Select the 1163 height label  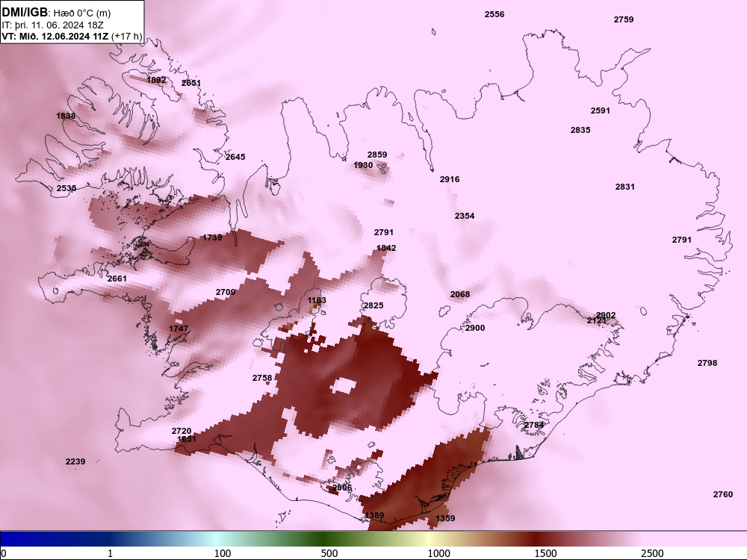pyautogui.click(x=317, y=300)
